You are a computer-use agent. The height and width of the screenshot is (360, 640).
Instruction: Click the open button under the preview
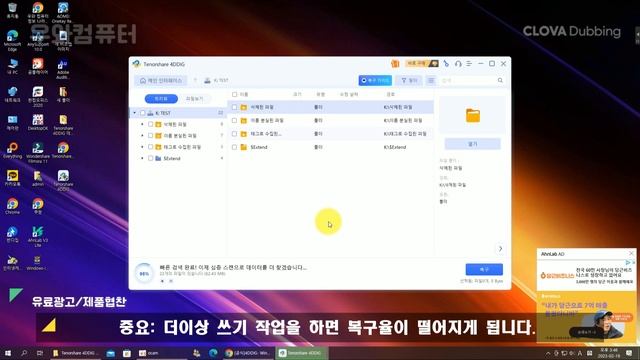pos(472,144)
